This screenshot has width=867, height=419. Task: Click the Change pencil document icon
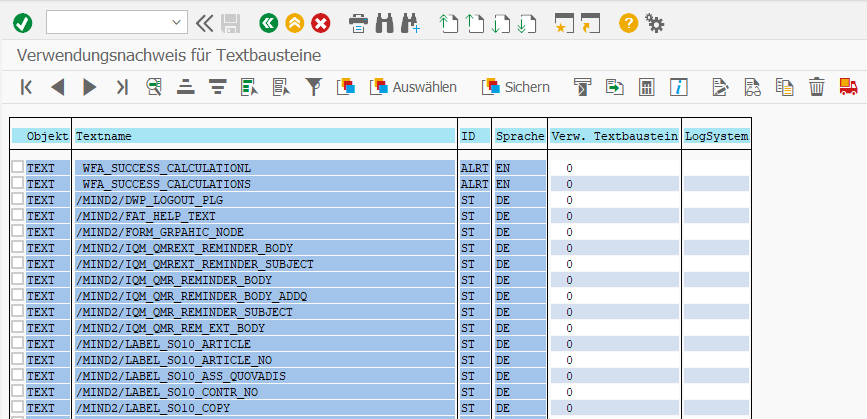(720, 87)
